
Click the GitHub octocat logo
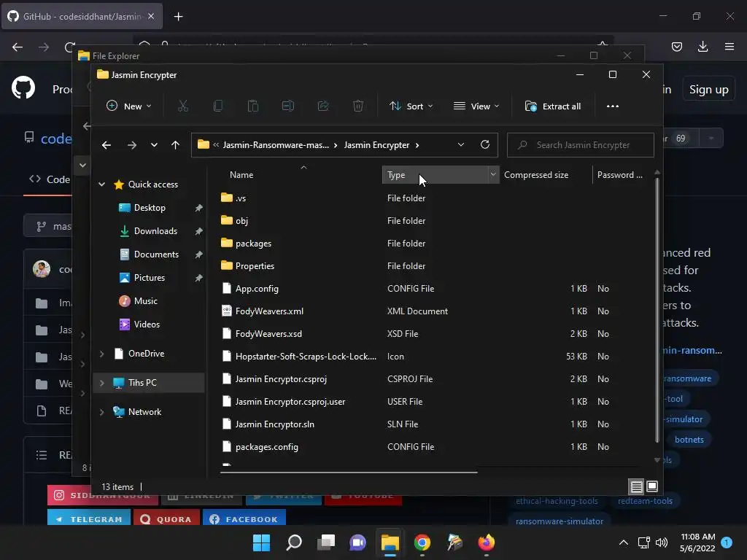tap(23, 87)
